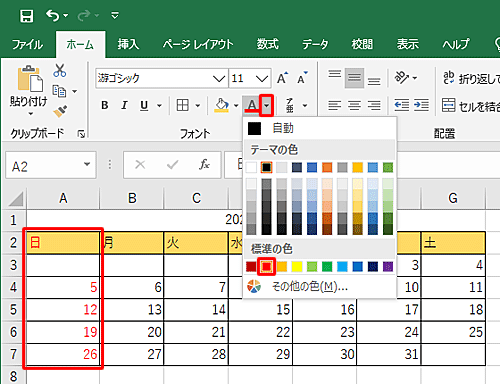Image resolution: width=500 pixels, height=384 pixels.
Task: Click the Decrease Indent icon
Action: coord(402,105)
